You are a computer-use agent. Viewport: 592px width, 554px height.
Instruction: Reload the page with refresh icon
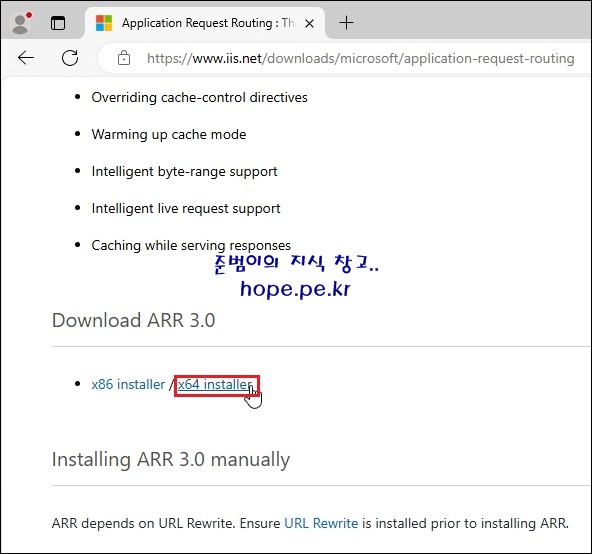click(x=70, y=58)
